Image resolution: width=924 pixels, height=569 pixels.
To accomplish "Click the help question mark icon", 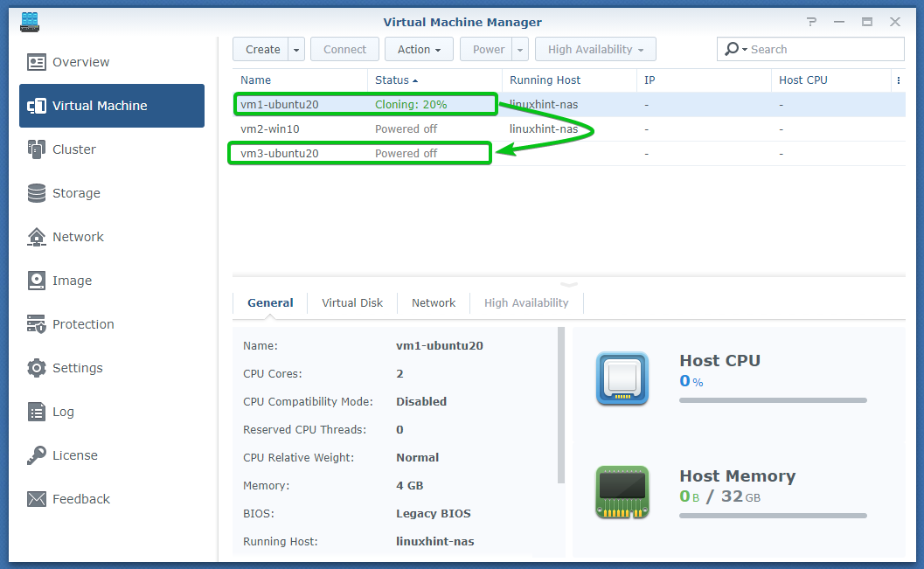I will click(812, 22).
